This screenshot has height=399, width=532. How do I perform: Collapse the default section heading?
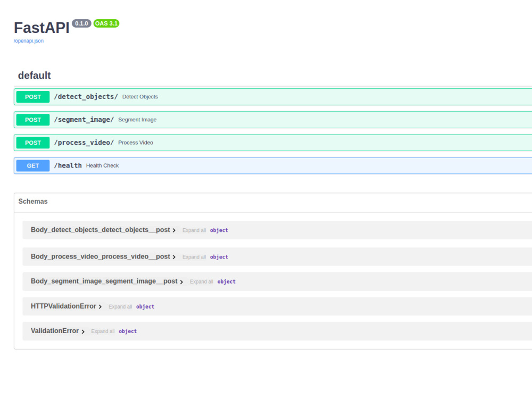(x=34, y=76)
